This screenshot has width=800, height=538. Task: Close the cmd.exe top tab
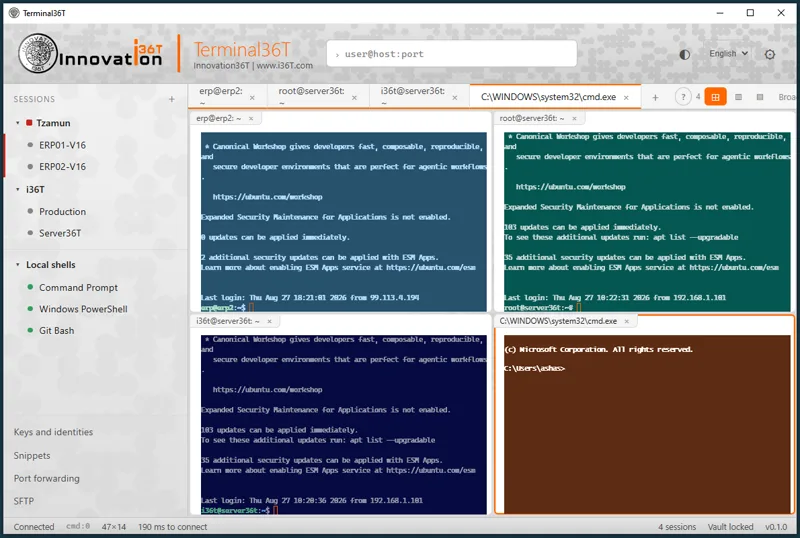(x=626, y=97)
